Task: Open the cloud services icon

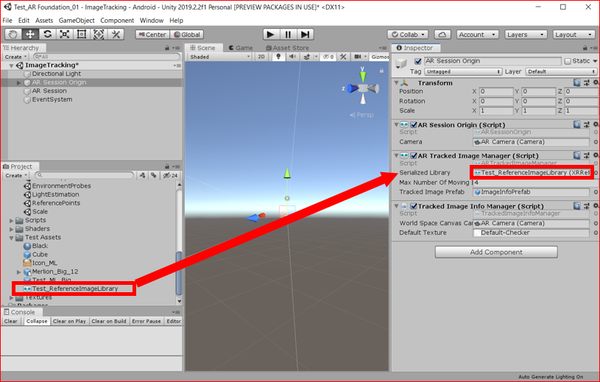Action: click(x=442, y=34)
